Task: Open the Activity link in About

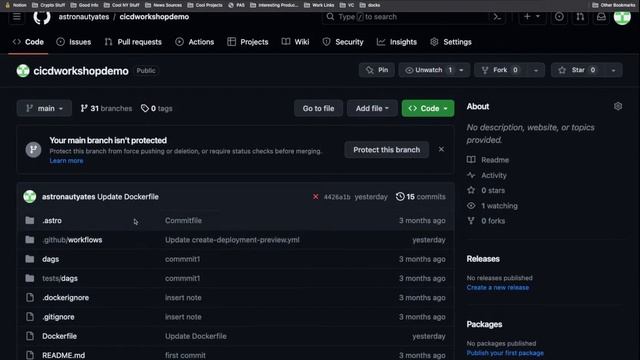Action: click(487, 175)
